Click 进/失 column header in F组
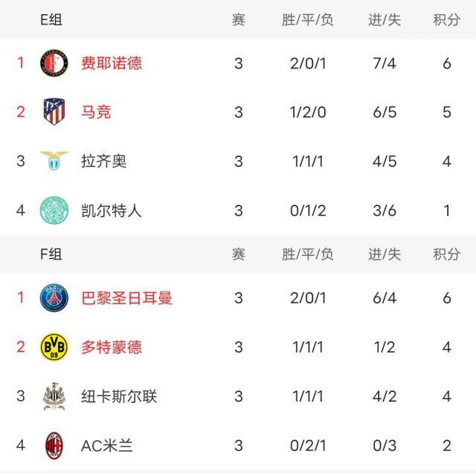The height and width of the screenshot is (473, 476). point(384,254)
